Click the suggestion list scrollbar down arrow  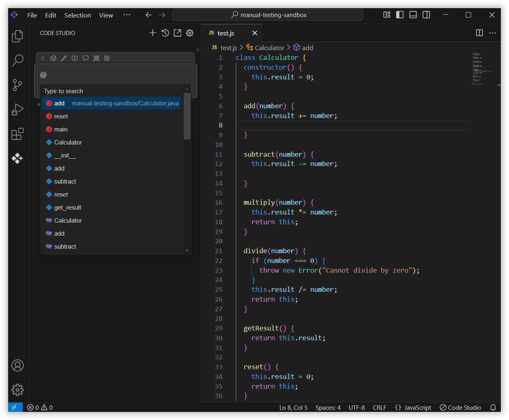pos(187,251)
